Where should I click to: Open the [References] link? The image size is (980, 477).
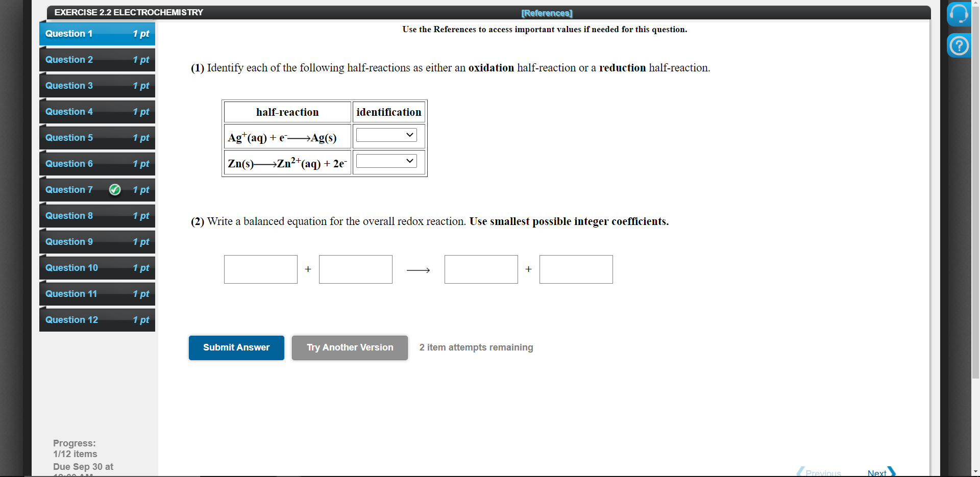point(546,13)
